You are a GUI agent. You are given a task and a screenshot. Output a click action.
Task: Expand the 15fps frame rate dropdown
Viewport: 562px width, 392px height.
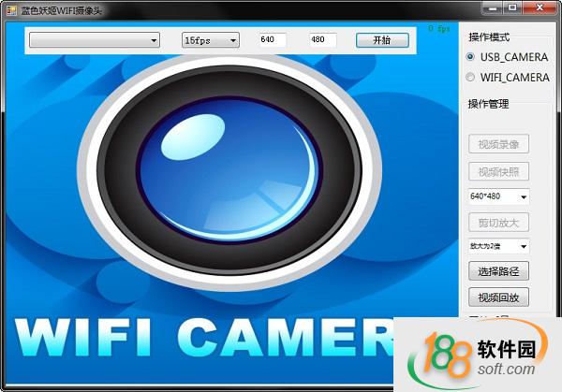[x=211, y=40]
